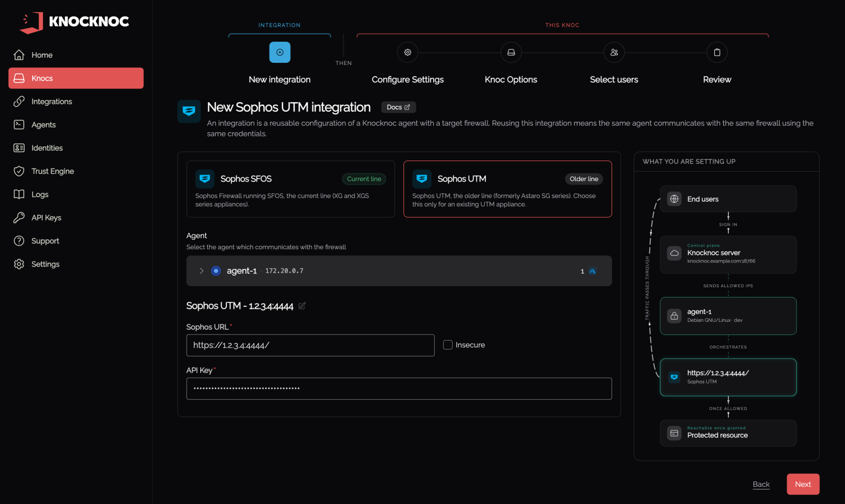
Task: Choose the Sophos UTM card
Action: pos(508,189)
